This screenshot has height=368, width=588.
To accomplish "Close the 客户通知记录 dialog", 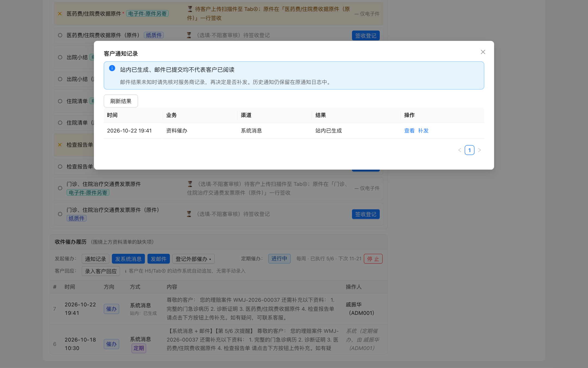I will 483,52.
